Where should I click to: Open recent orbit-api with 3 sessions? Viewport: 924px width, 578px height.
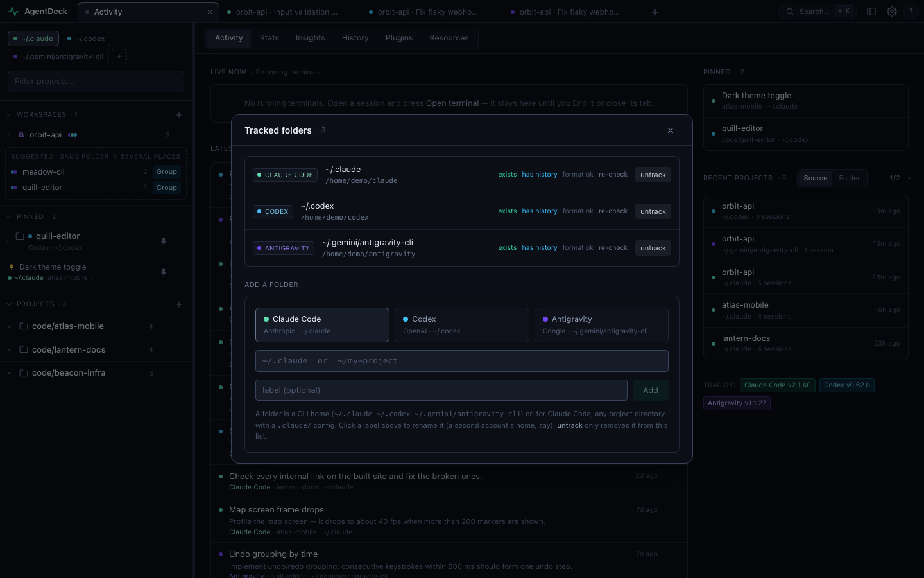coord(806,211)
